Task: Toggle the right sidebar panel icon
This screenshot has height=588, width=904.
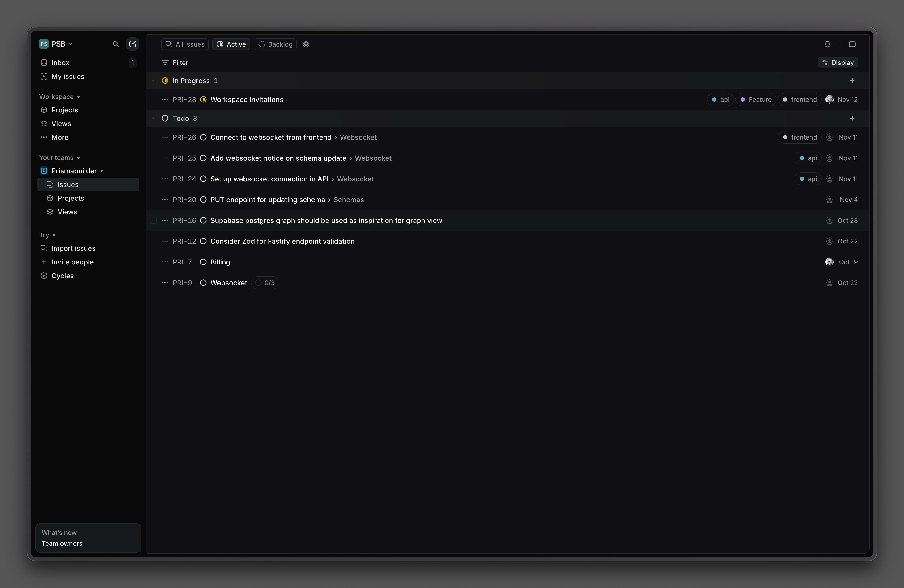Action: [852, 44]
